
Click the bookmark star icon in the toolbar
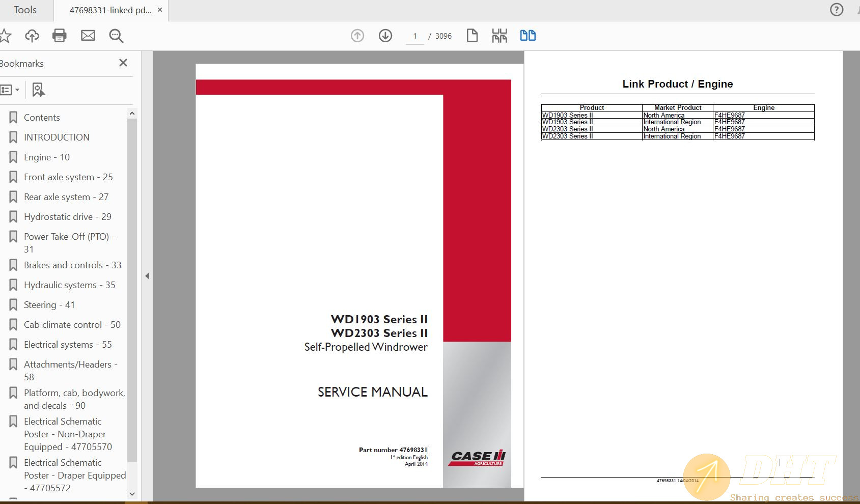pos(5,36)
